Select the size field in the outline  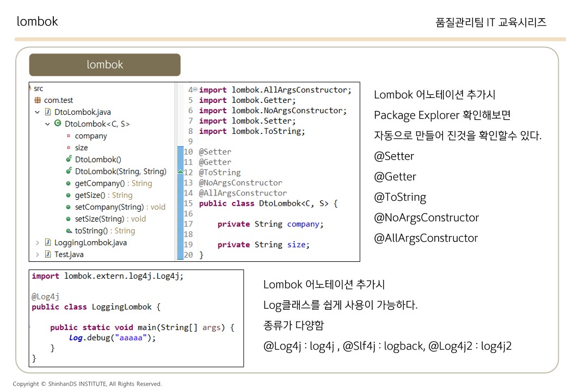pos(81,148)
